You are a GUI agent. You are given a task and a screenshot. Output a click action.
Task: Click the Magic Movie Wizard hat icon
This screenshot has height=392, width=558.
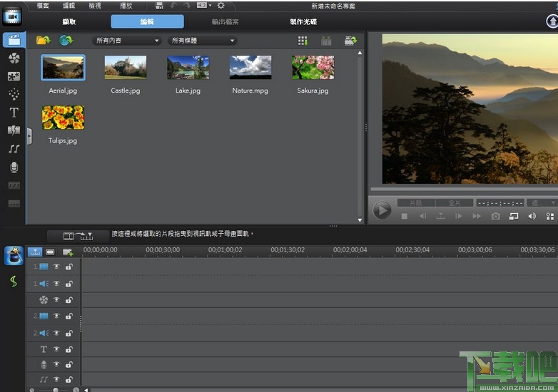[x=14, y=256]
